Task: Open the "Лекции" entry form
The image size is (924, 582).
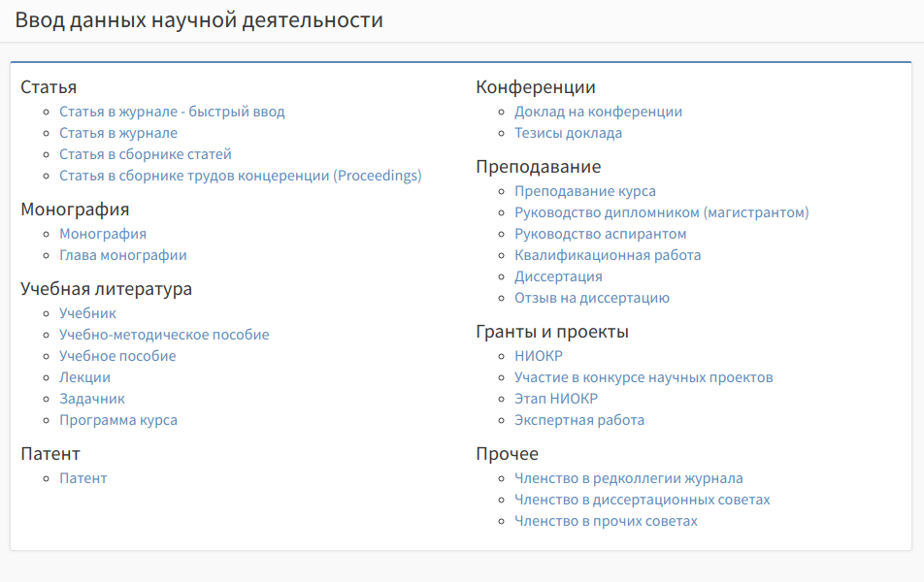Action: pos(85,376)
